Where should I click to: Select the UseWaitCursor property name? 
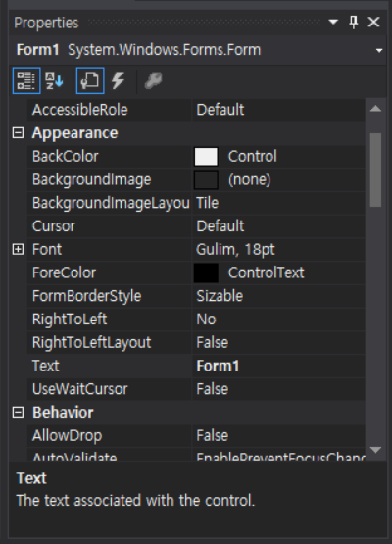click(79, 389)
